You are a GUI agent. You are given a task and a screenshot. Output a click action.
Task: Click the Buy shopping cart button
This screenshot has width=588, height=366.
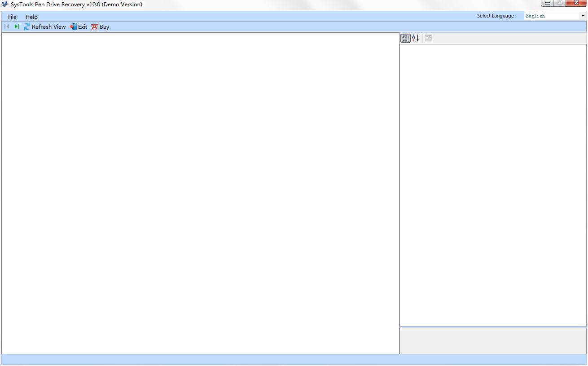(100, 26)
